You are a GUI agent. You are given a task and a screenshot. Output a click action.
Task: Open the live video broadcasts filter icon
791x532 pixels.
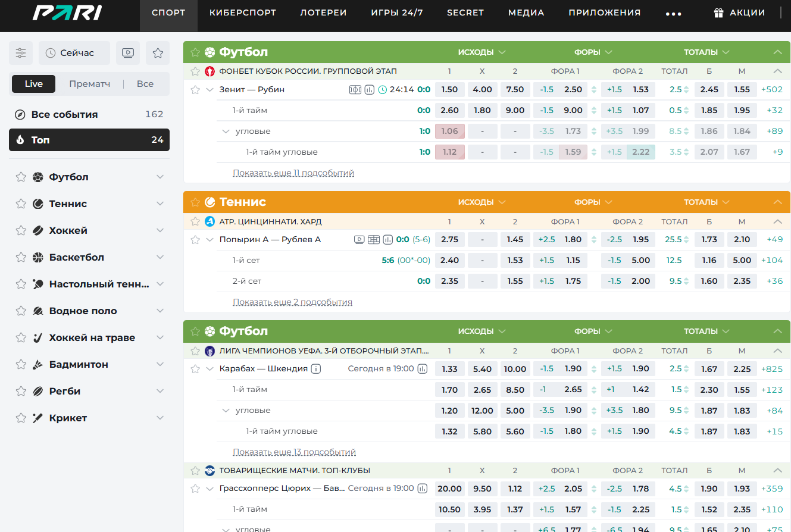[x=128, y=53]
